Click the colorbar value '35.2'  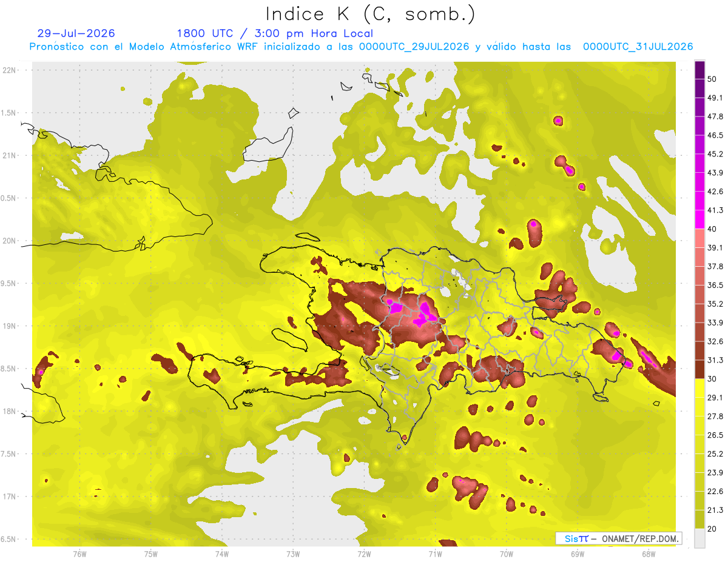click(715, 304)
